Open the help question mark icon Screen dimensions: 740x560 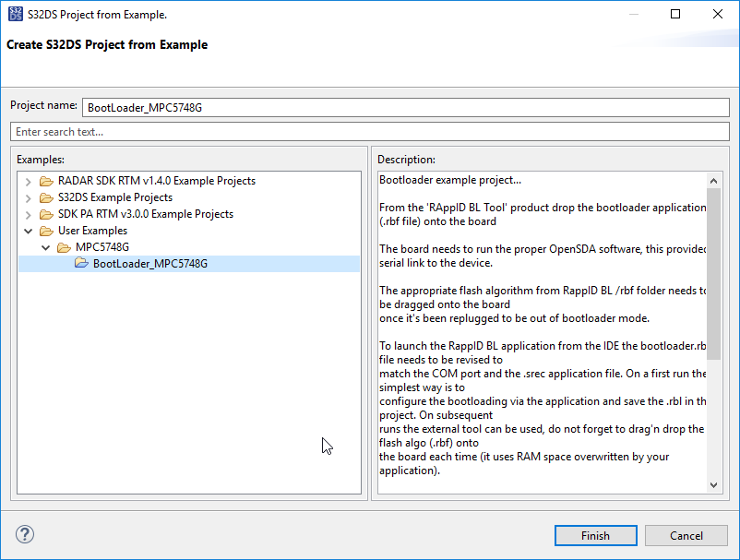(25, 534)
